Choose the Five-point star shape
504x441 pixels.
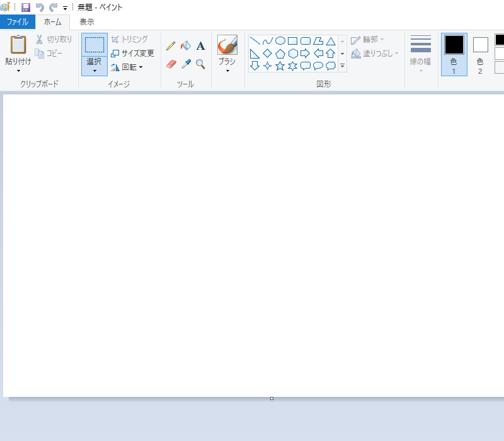[280, 66]
